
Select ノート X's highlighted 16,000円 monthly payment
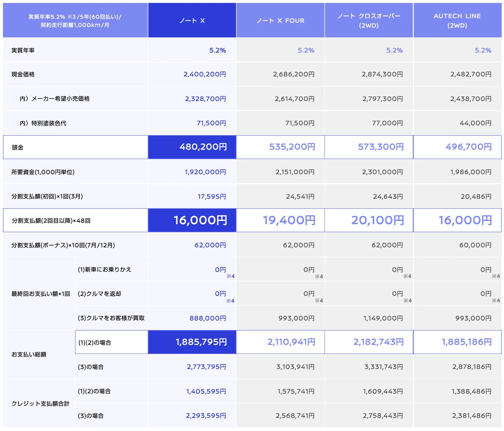click(192, 220)
